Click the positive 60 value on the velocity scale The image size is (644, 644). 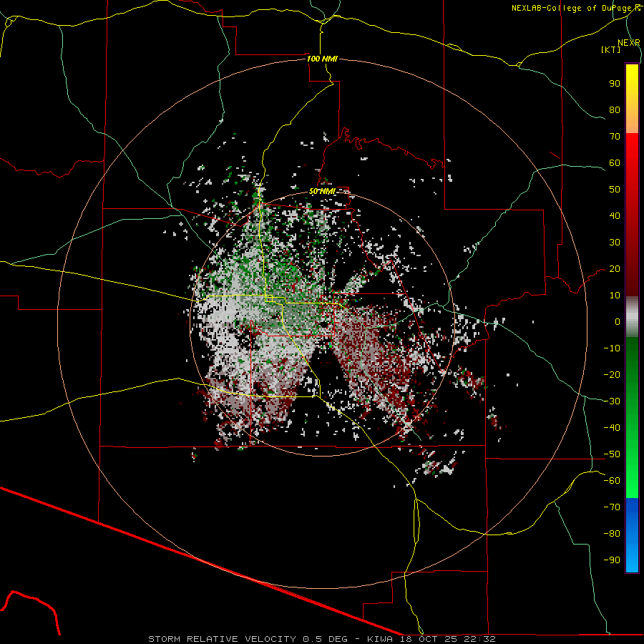tap(615, 163)
